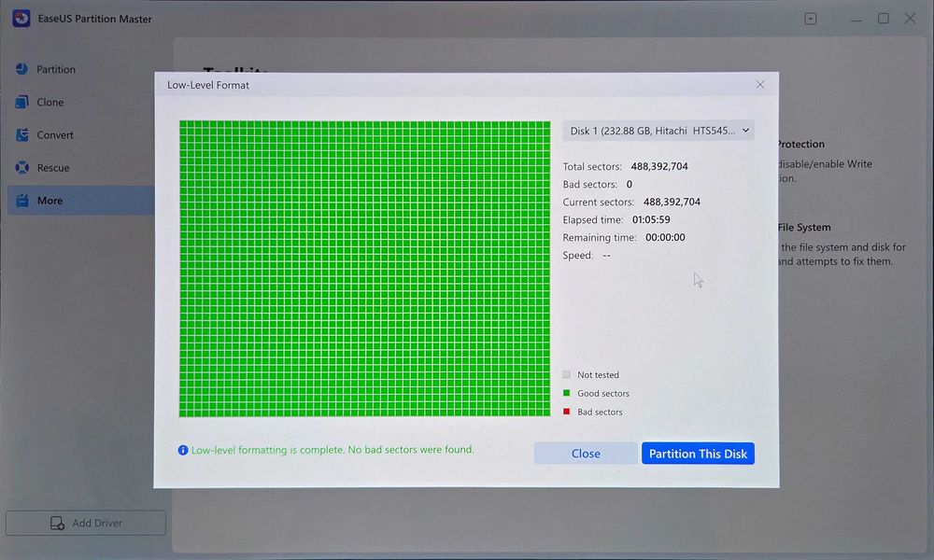The width and height of the screenshot is (934, 560).
Task: Maximize the EaseUS Partition Master window
Action: pyautogui.click(x=884, y=19)
